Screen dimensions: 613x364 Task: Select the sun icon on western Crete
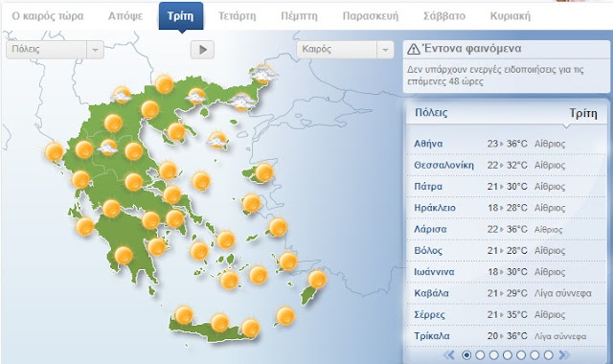tap(184, 315)
